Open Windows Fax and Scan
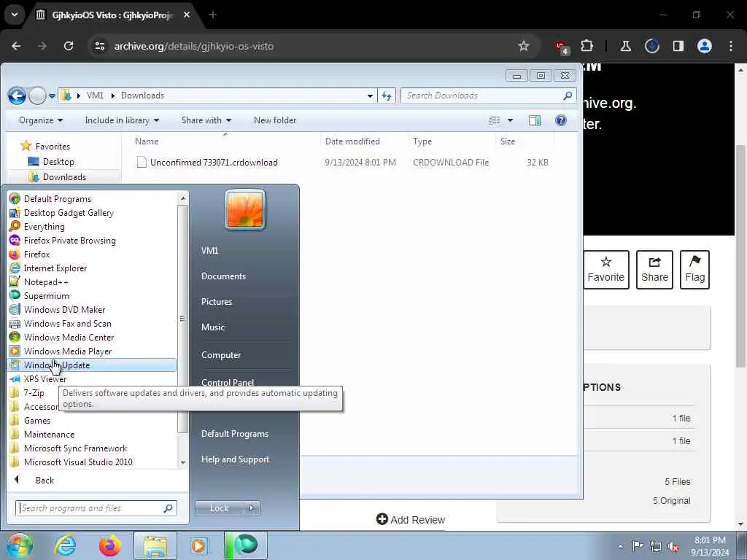This screenshot has height=560, width=747. point(68,323)
